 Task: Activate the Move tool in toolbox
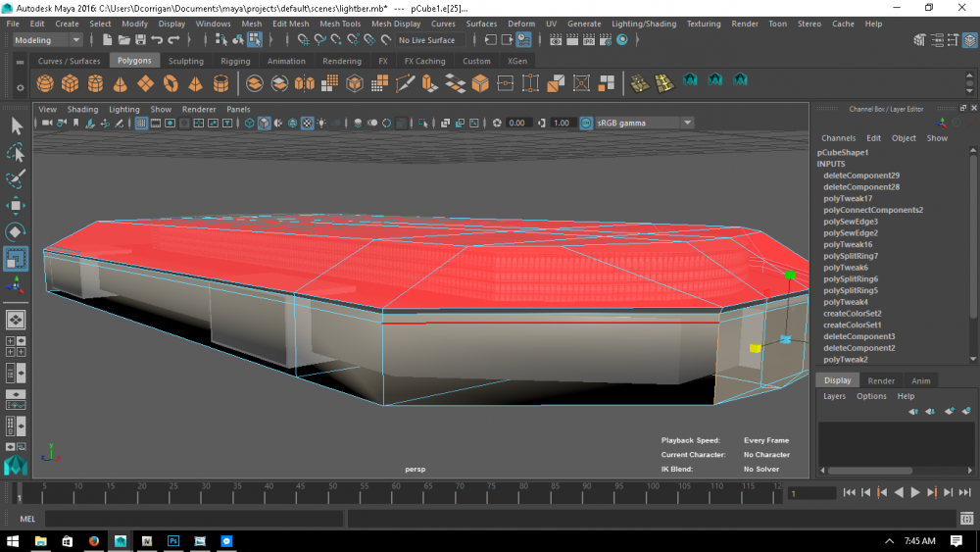click(17, 205)
